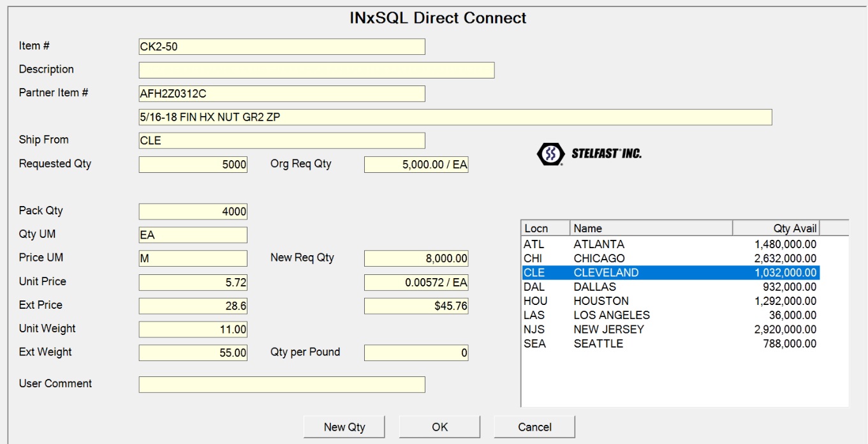Select the CHICAGO location row

pyautogui.click(x=670, y=258)
